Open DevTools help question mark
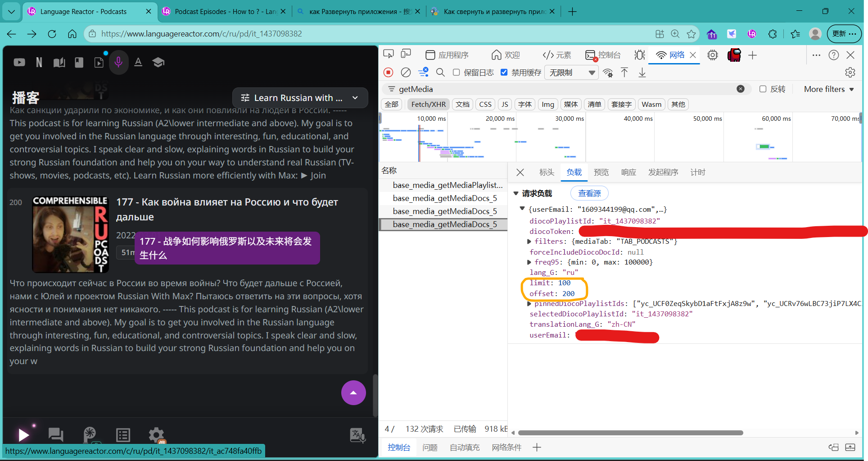 point(834,55)
